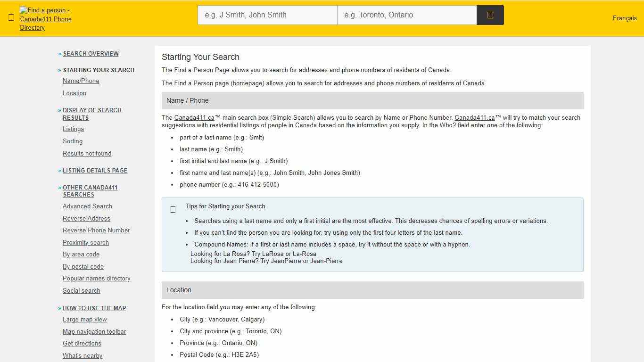
Task: Click the location search input field
Action: 406,15
